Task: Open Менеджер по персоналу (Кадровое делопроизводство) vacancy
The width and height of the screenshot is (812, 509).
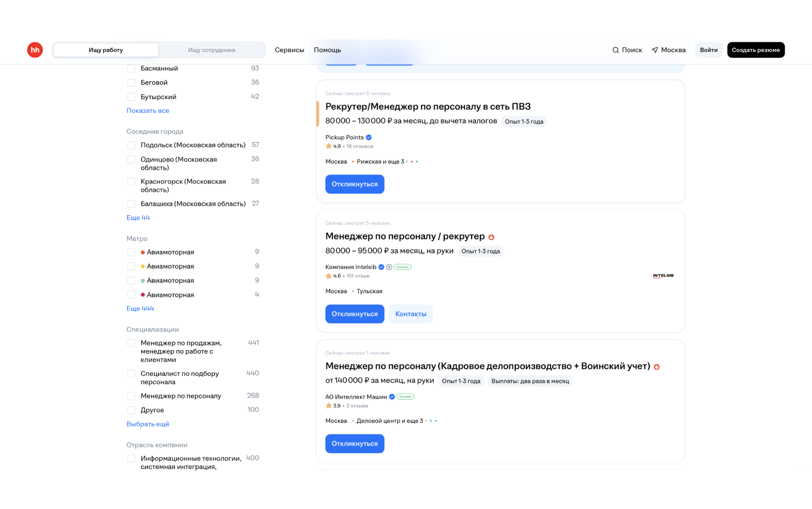Action: (488, 366)
